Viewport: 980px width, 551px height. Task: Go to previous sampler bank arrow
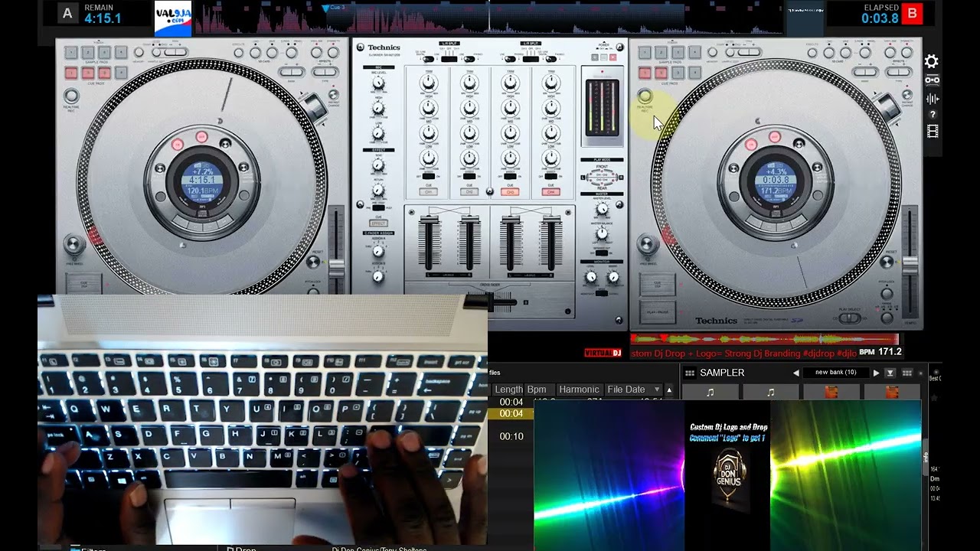click(x=795, y=373)
